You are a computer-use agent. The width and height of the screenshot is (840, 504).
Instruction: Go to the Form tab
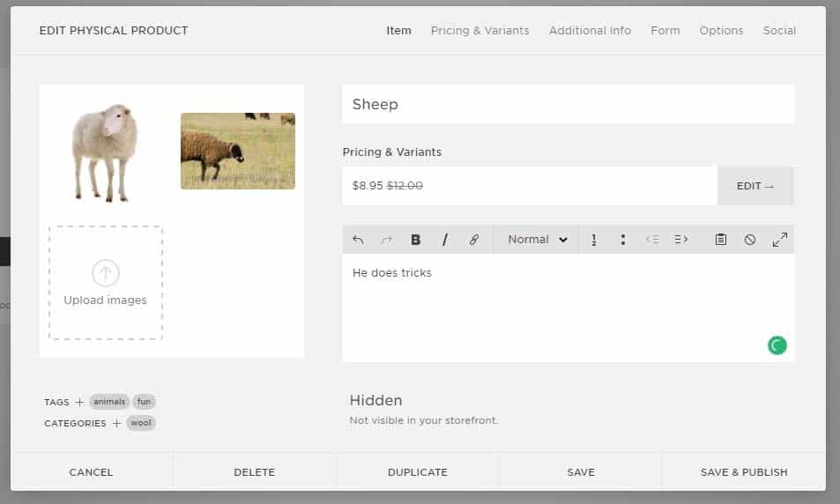click(665, 31)
